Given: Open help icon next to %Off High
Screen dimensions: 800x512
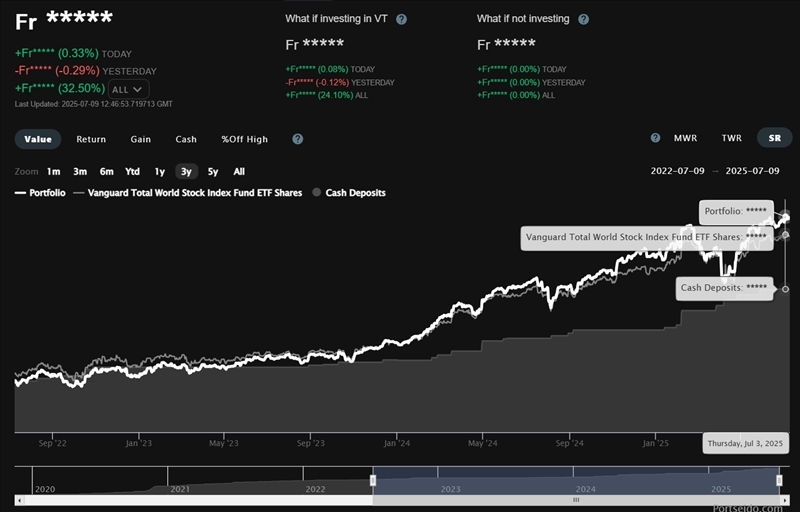Looking at the screenshot, I should point(297,140).
